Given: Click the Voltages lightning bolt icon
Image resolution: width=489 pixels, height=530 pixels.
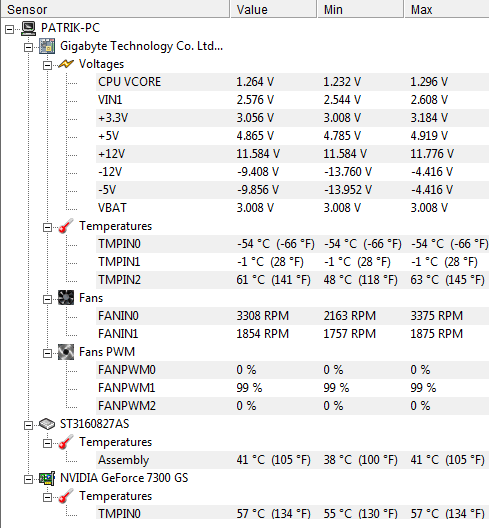Looking at the screenshot, I should [x=66, y=64].
